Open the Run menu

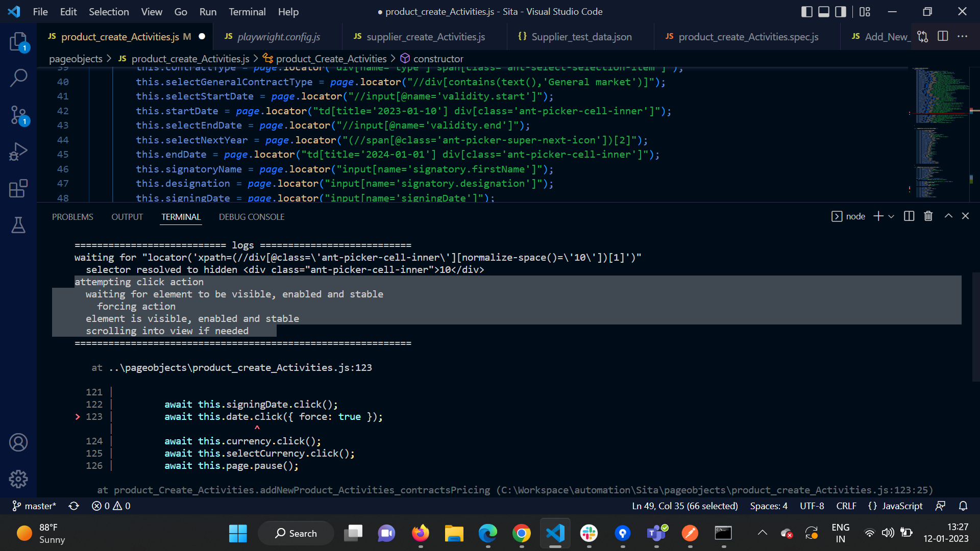(x=207, y=11)
